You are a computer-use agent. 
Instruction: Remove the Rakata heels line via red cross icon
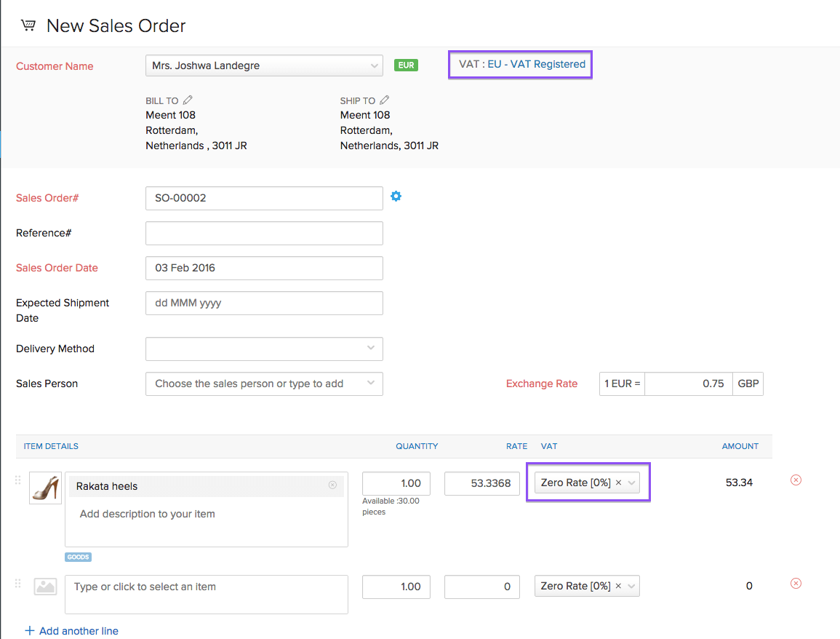(796, 480)
